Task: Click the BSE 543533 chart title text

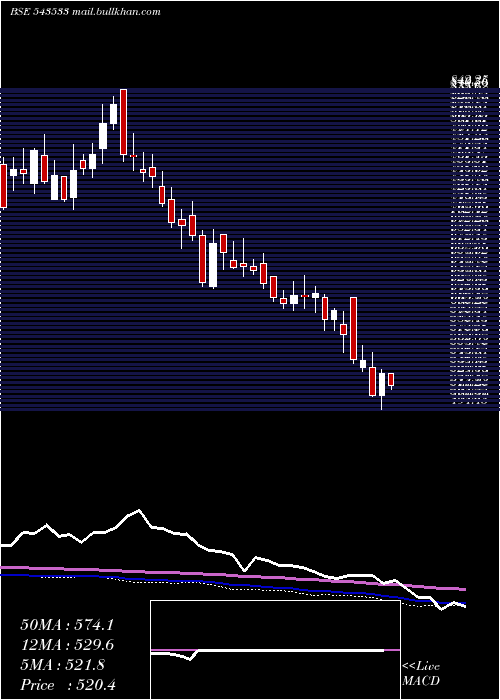Action: click(85, 12)
